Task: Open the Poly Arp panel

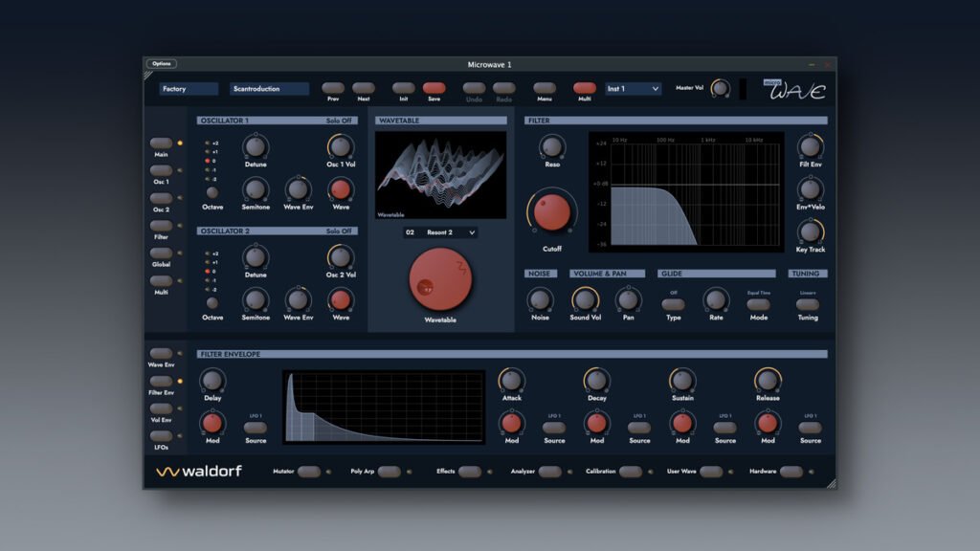Action: pyautogui.click(x=389, y=472)
